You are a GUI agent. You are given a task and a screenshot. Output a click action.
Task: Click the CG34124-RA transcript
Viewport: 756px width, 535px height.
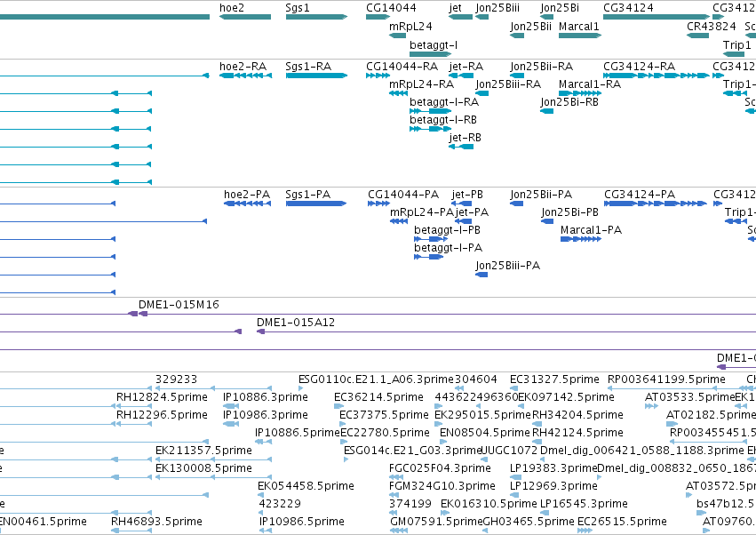[657, 76]
